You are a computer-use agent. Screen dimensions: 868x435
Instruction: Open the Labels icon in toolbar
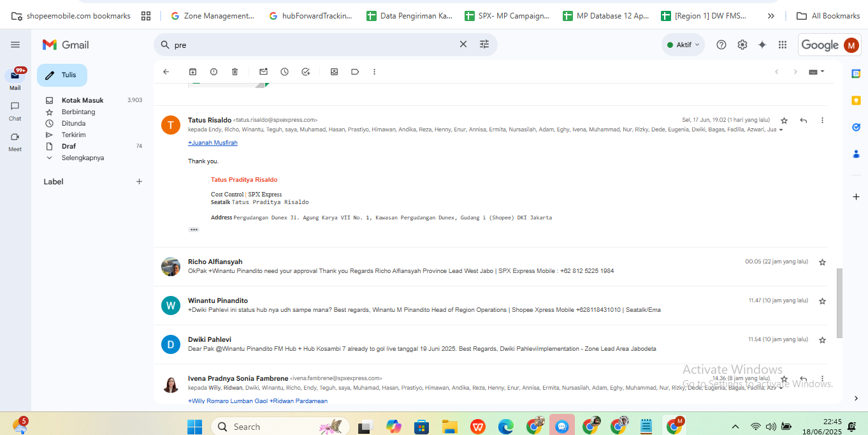355,72
